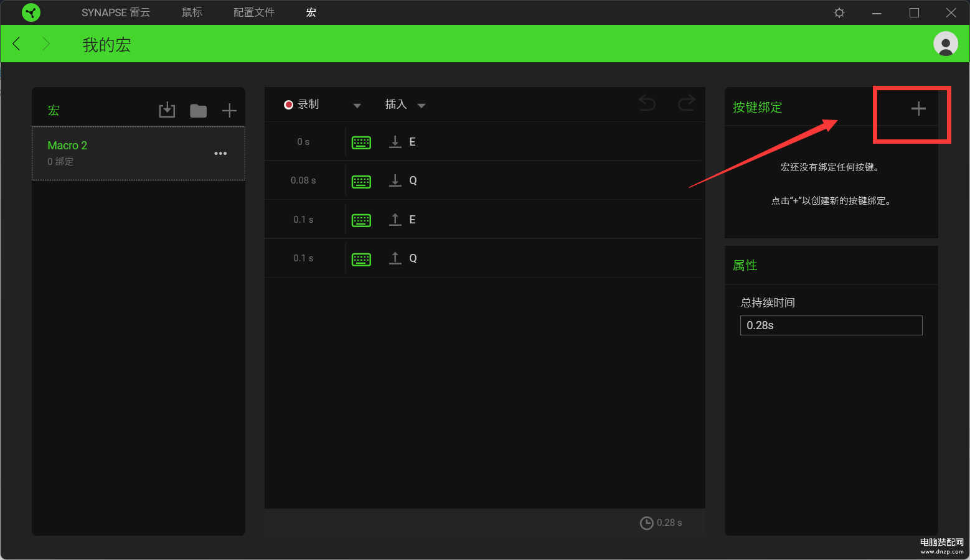This screenshot has height=560, width=970.
Task: Click the macro folder icon
Action: click(198, 111)
